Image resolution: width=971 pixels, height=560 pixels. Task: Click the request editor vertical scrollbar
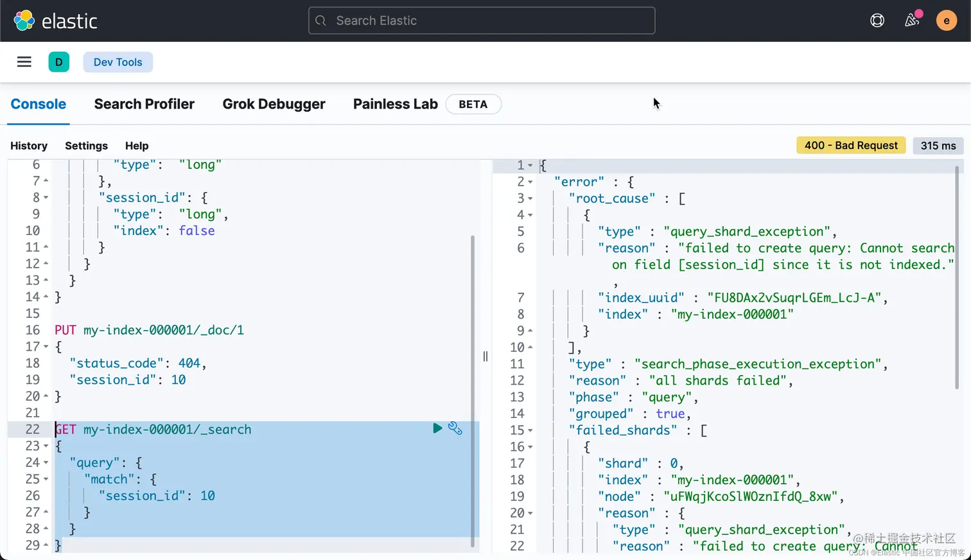(473, 390)
